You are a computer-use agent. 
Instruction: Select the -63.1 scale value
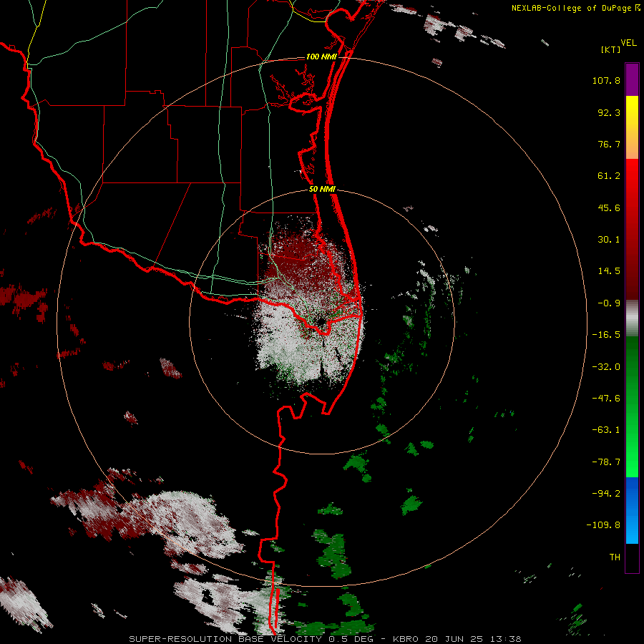point(606,430)
